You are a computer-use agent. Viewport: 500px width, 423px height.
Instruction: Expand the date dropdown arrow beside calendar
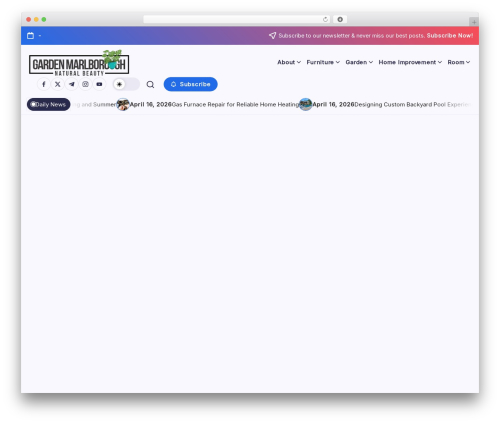(x=40, y=36)
